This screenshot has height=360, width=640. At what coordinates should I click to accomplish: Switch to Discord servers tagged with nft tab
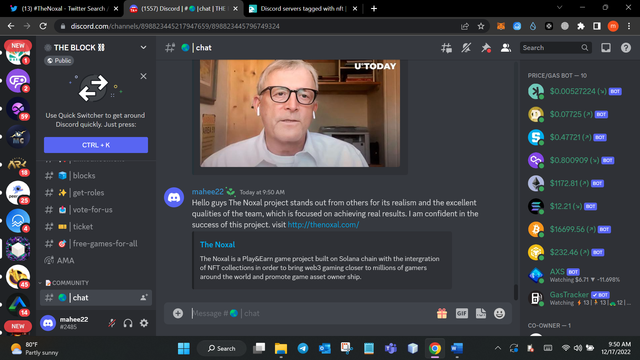coord(303,9)
